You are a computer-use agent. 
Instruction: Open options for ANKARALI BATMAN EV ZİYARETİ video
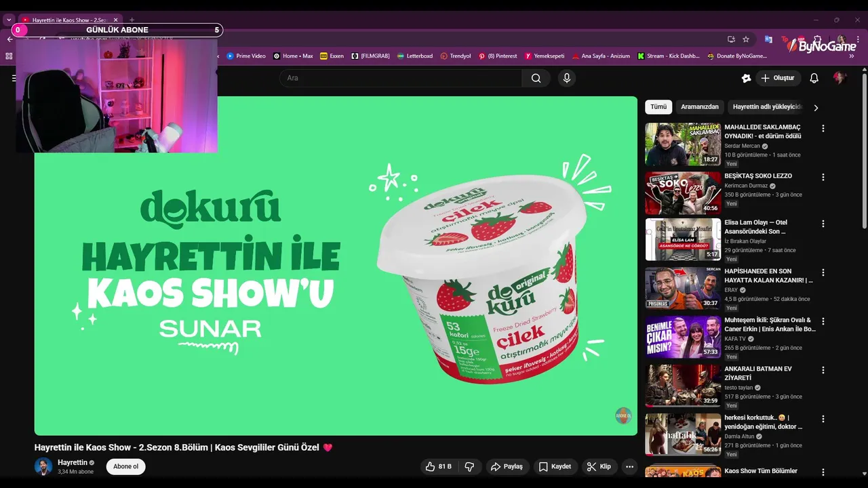click(x=823, y=370)
